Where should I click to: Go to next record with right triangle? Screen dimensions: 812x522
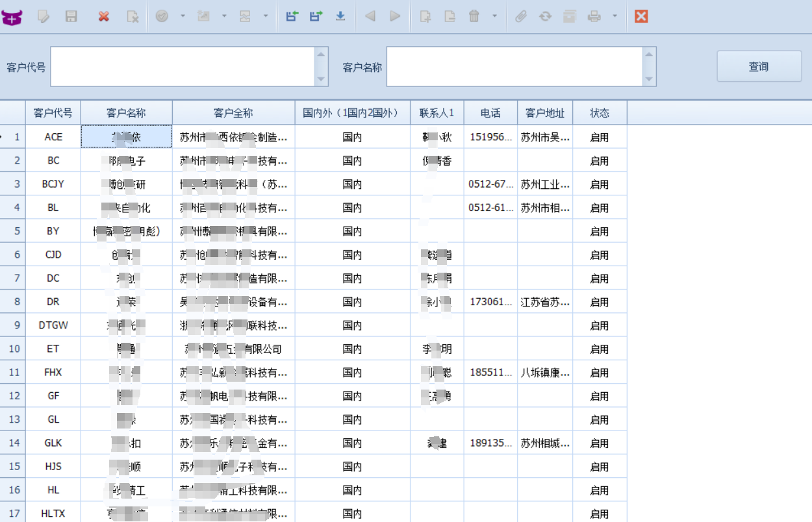pos(395,16)
